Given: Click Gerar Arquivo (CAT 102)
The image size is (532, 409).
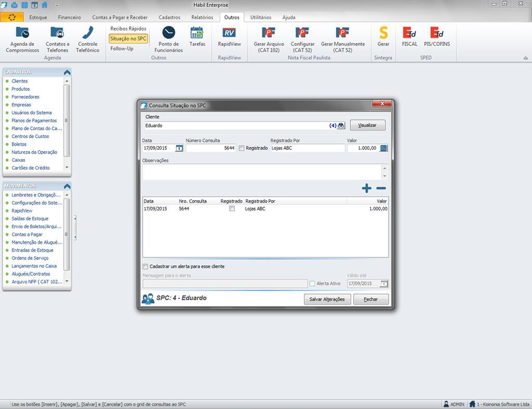Looking at the screenshot, I should click(x=269, y=39).
